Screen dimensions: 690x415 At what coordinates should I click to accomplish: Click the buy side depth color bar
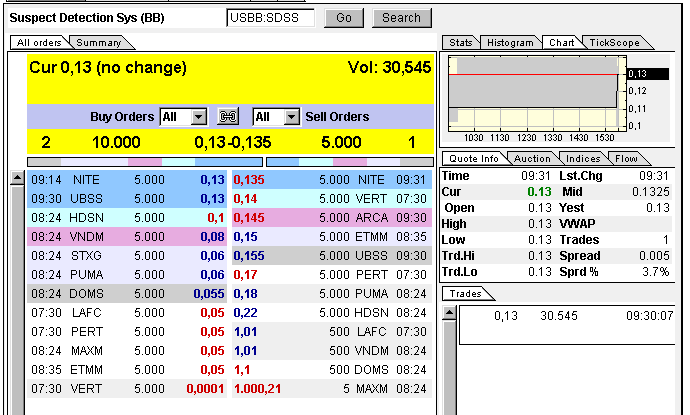pyautogui.click(x=145, y=162)
